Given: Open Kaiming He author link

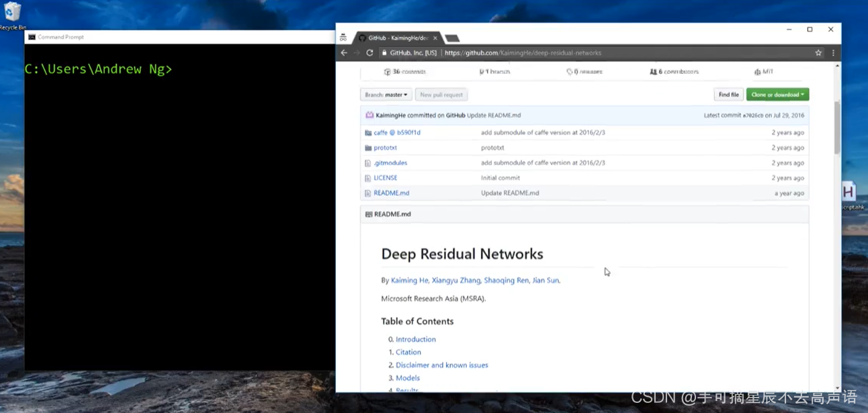Looking at the screenshot, I should (x=410, y=280).
